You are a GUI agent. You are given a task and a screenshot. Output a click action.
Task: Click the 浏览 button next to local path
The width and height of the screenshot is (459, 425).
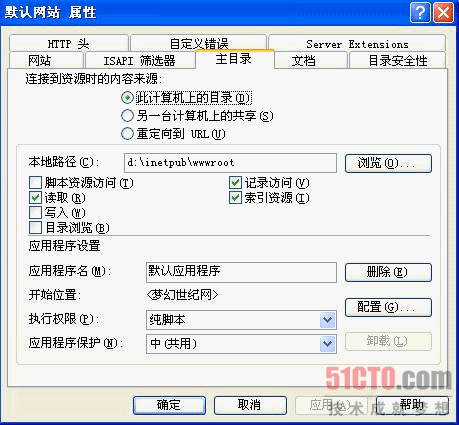pyautogui.click(x=388, y=163)
